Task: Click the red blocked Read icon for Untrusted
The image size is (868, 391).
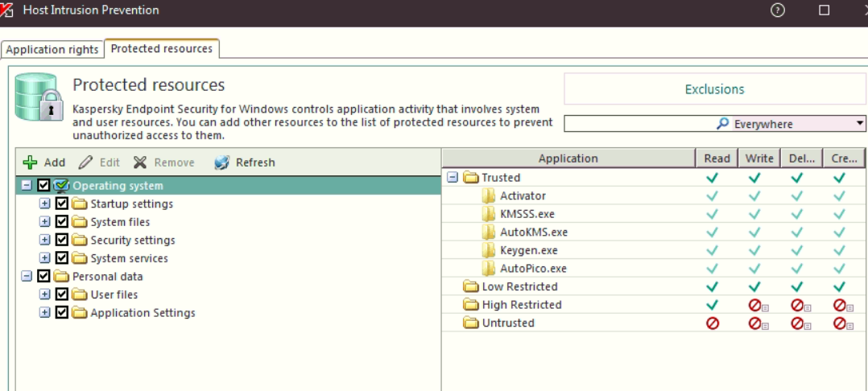Action: 712,323
